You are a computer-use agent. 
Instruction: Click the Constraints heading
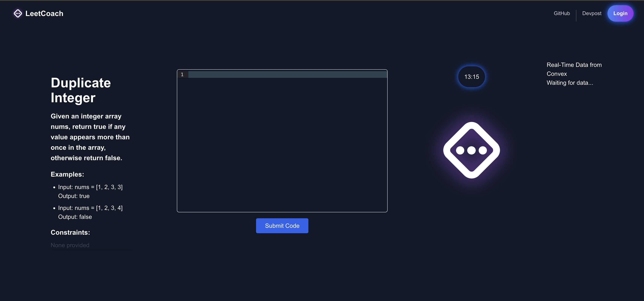click(x=70, y=232)
